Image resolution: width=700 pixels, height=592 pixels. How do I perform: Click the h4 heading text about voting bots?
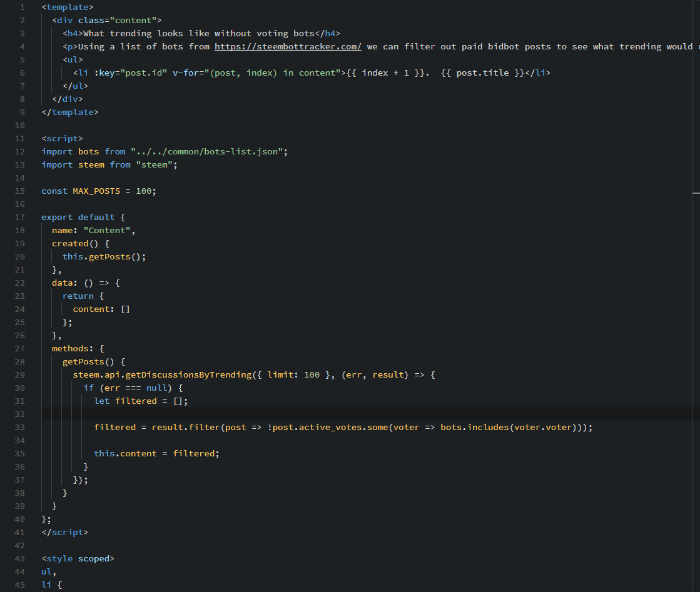pos(199,34)
